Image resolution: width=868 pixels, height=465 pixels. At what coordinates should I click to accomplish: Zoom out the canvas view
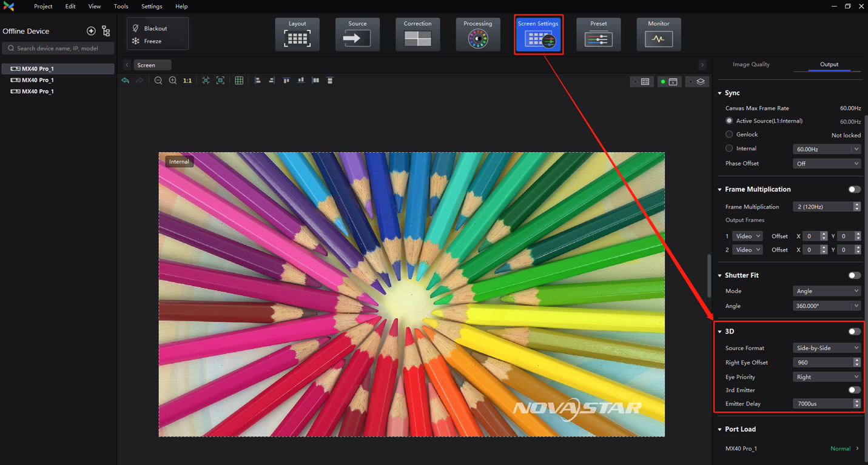[x=158, y=81]
